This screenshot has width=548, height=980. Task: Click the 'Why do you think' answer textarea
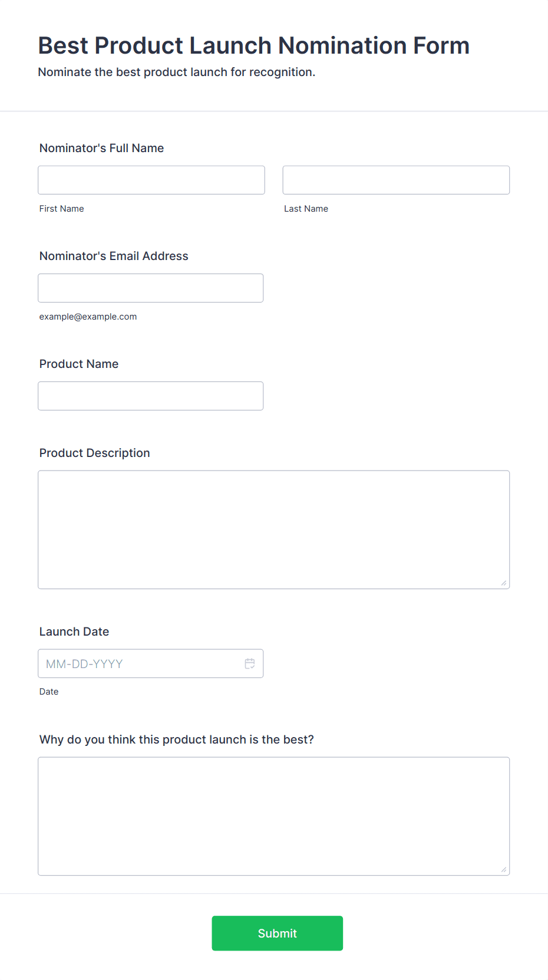(274, 816)
